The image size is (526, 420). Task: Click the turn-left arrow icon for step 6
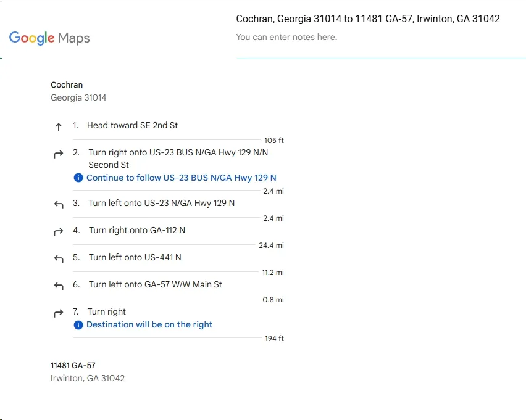click(59, 286)
